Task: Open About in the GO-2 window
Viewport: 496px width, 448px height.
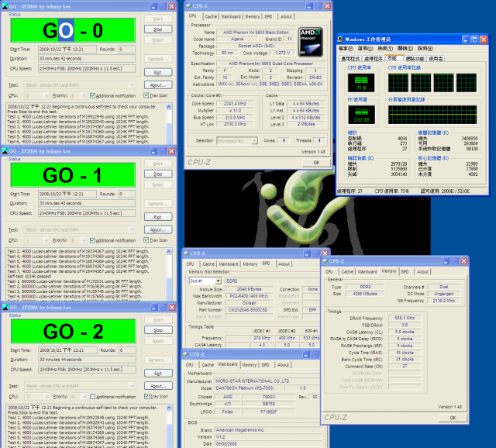Action: (x=158, y=386)
